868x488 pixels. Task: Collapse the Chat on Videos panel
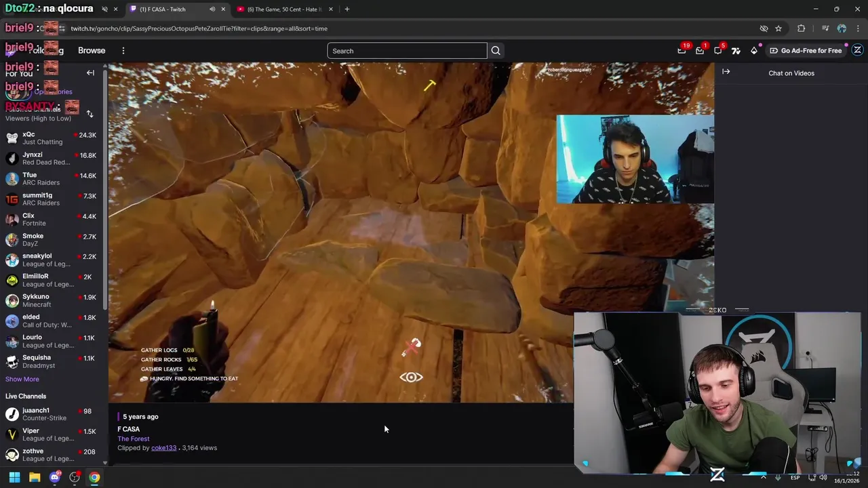click(x=726, y=72)
